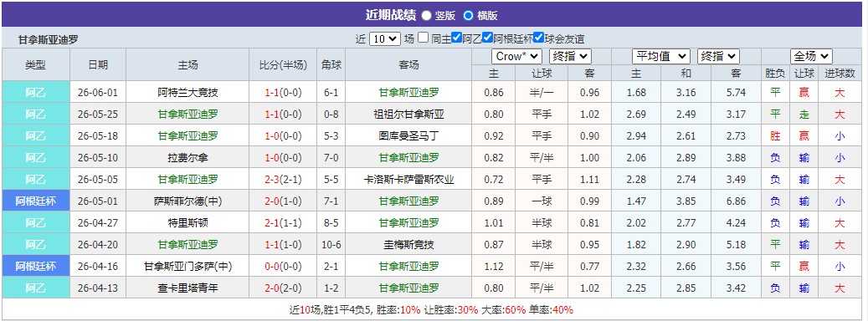
Task: Click the team name 甘拿斯亚迪罗 heading
Action: [49, 40]
